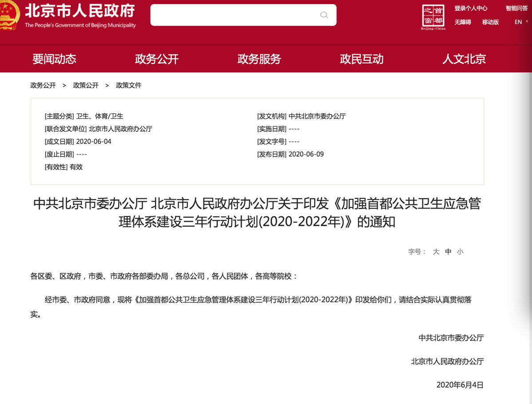532x404 pixels.
Task: Click the 无障碍 accessibility link
Action: (462, 22)
